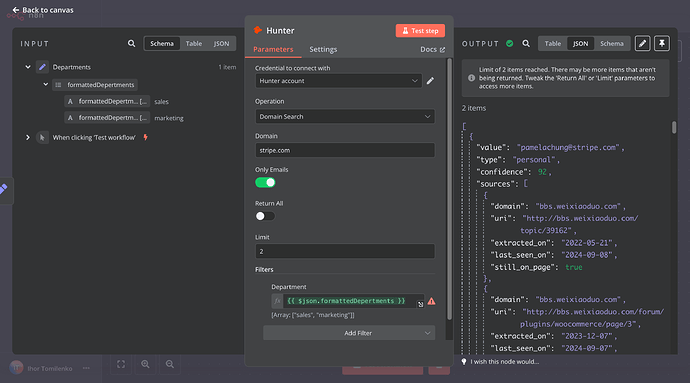The width and height of the screenshot is (690, 383).
Task: Switch OUTPUT view to Schema
Action: pos(612,43)
